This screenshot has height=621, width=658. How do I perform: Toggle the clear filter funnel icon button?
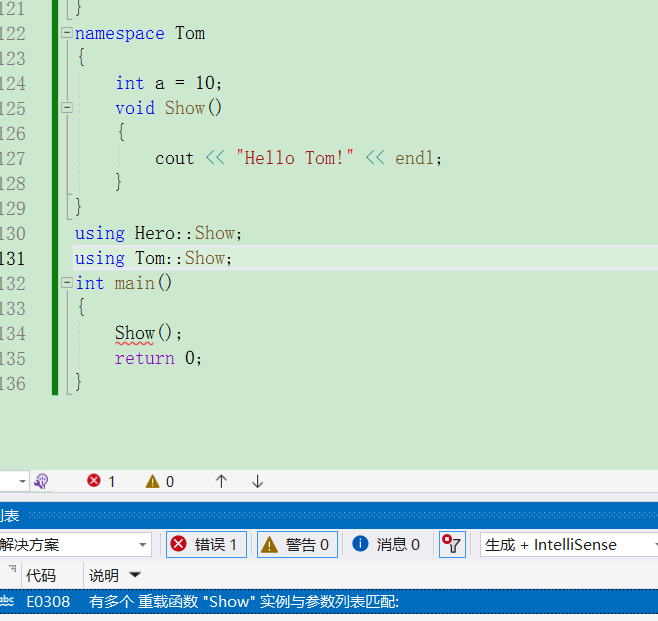point(452,545)
